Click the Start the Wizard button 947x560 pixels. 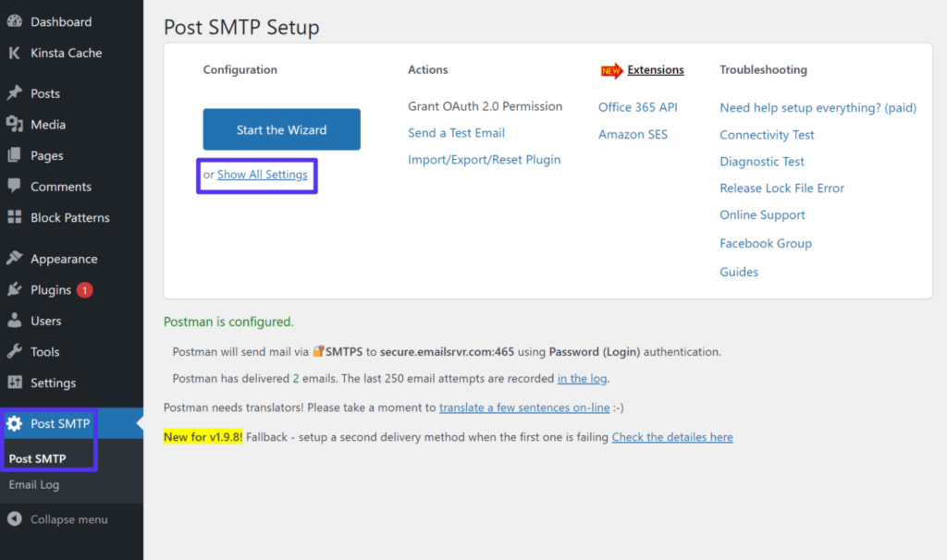[x=281, y=129]
